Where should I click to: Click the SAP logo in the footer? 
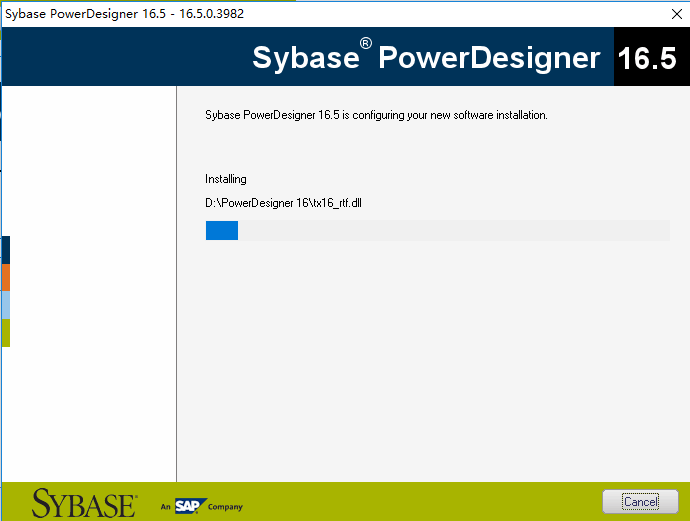191,506
